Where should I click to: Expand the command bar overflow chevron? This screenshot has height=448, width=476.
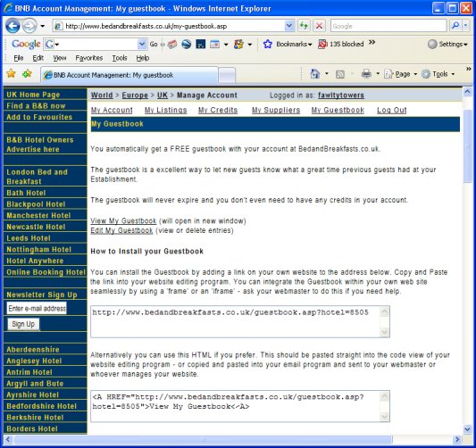coord(469,69)
